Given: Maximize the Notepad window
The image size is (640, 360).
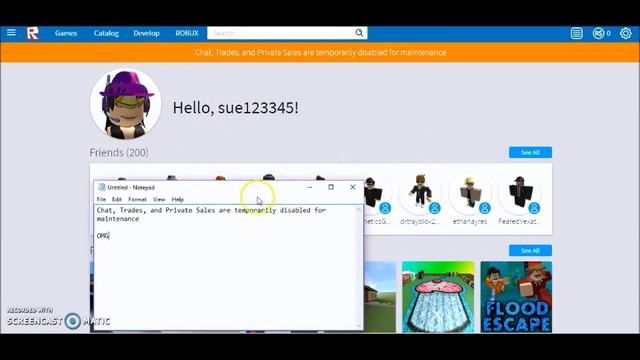Looking at the screenshot, I should click(x=331, y=187).
